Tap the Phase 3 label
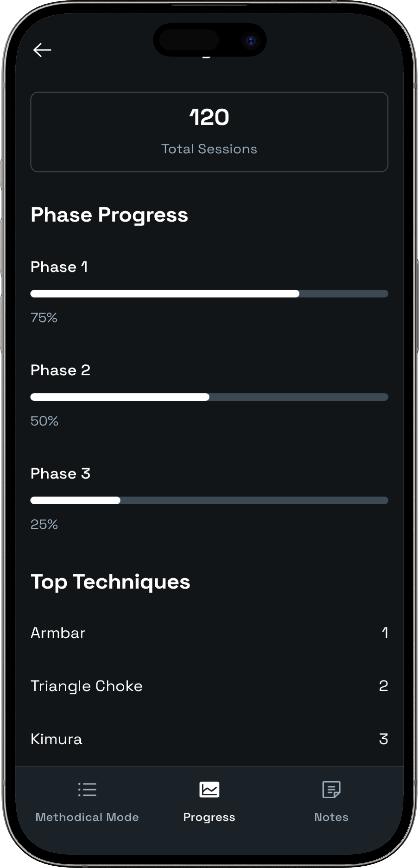Screen dimensions: 419x868 pos(61,473)
